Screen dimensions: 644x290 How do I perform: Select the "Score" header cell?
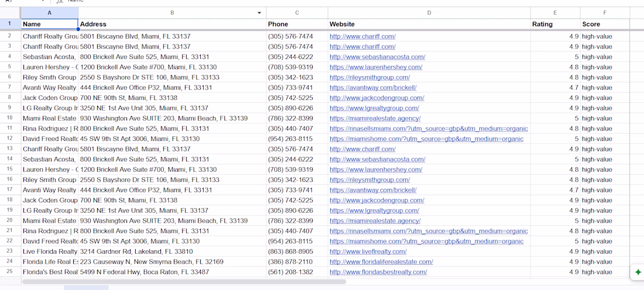pyautogui.click(x=605, y=25)
